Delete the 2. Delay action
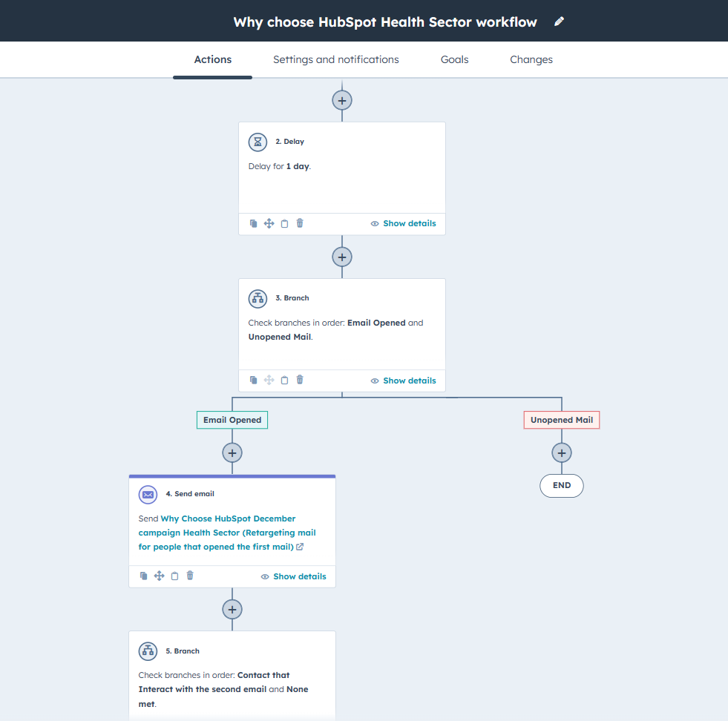This screenshot has width=728, height=721. tap(300, 223)
